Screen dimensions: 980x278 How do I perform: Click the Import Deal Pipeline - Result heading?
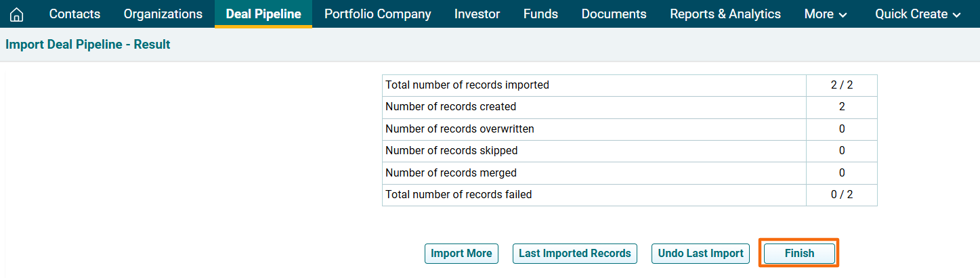(x=88, y=45)
